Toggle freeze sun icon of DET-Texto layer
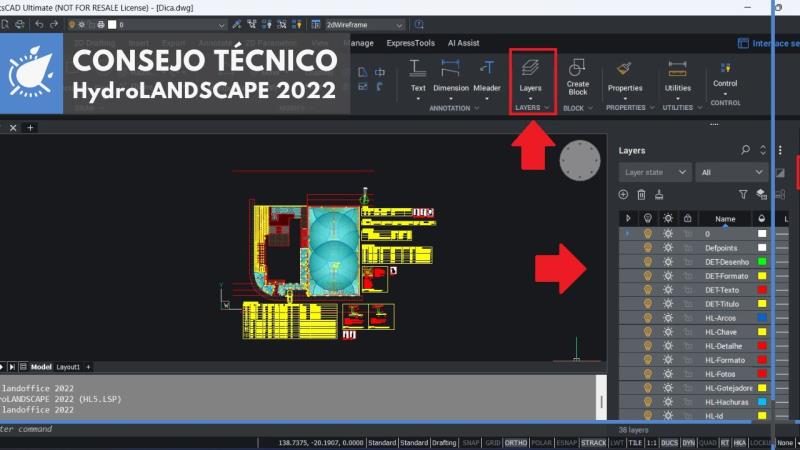 click(x=668, y=290)
